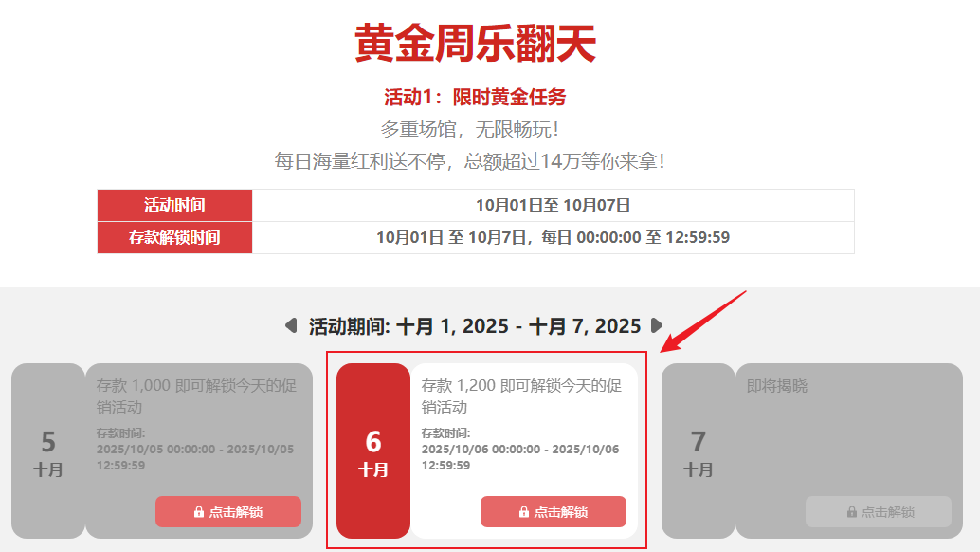Unlock the October 5 promotion button
The height and width of the screenshot is (552, 980).
coord(228,512)
